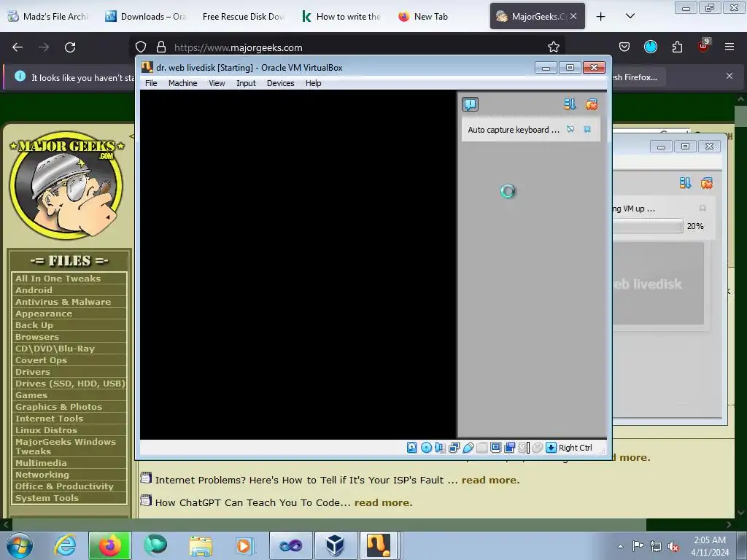This screenshot has height=560, width=747.
Task: Click the keyboard capture host key arrow icon
Action: (x=551, y=448)
